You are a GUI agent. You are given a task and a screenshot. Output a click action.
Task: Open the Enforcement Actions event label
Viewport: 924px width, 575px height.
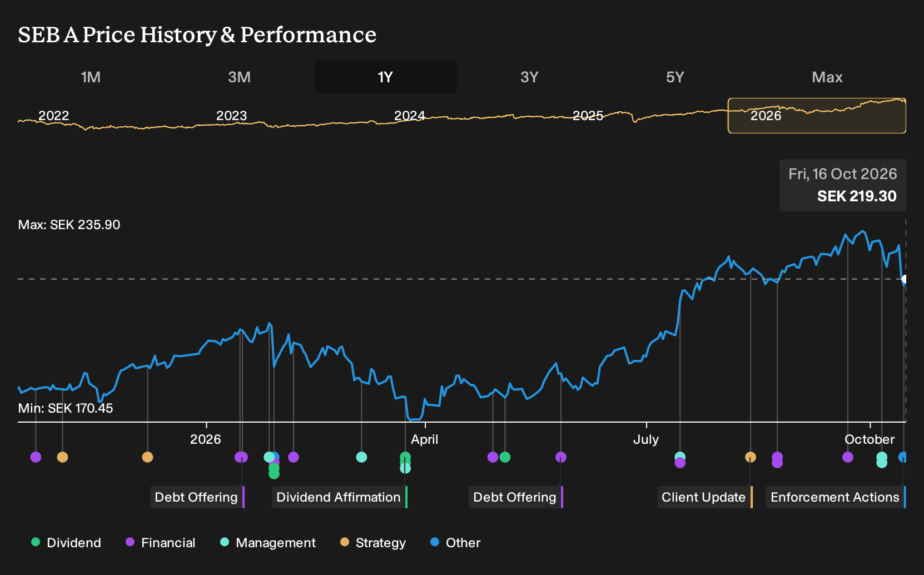point(836,497)
